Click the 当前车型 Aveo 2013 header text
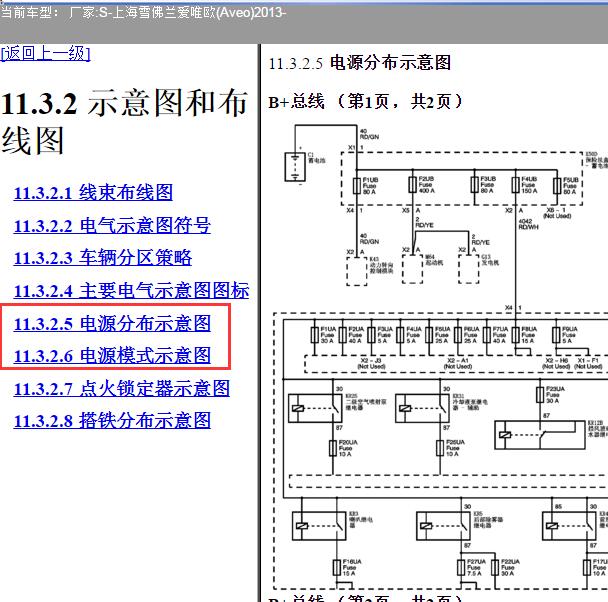 143,13
